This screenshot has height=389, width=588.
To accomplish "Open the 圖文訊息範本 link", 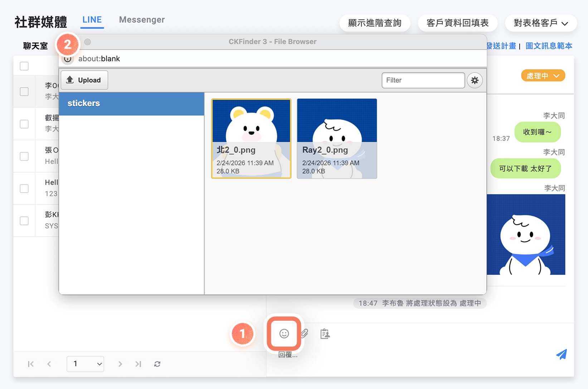I will pos(549,46).
